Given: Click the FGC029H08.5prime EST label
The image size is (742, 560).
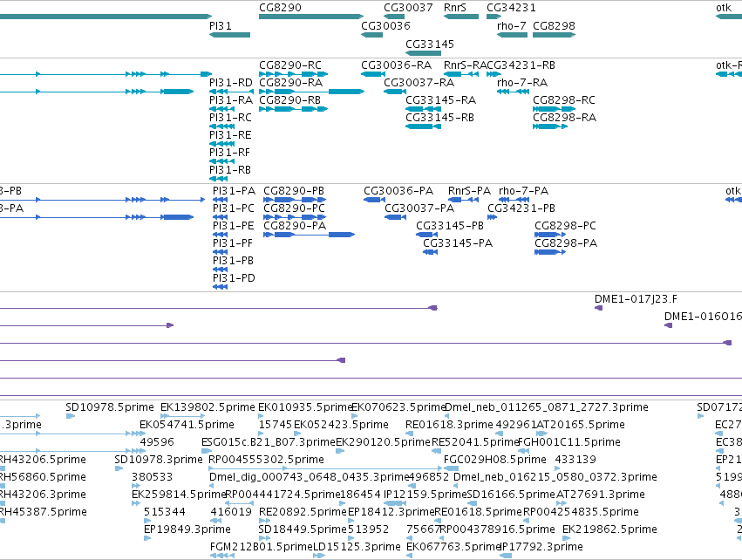Looking at the screenshot, I should (495, 460).
